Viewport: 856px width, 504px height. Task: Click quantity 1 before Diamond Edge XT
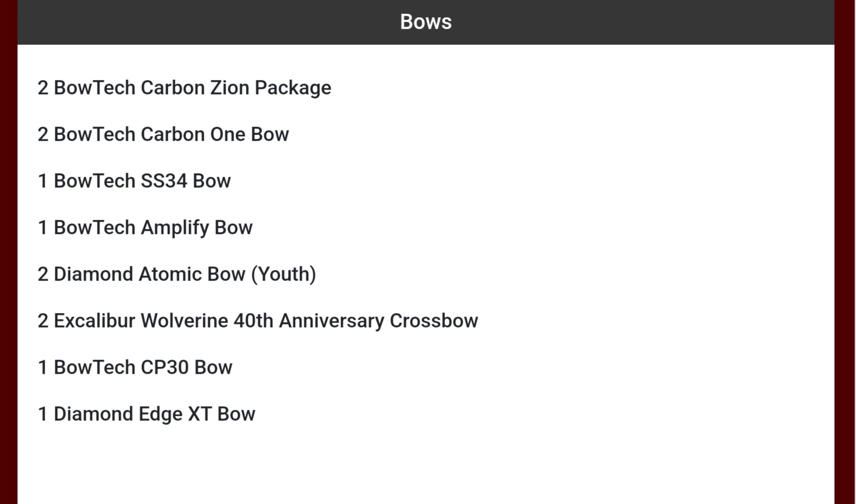click(43, 414)
